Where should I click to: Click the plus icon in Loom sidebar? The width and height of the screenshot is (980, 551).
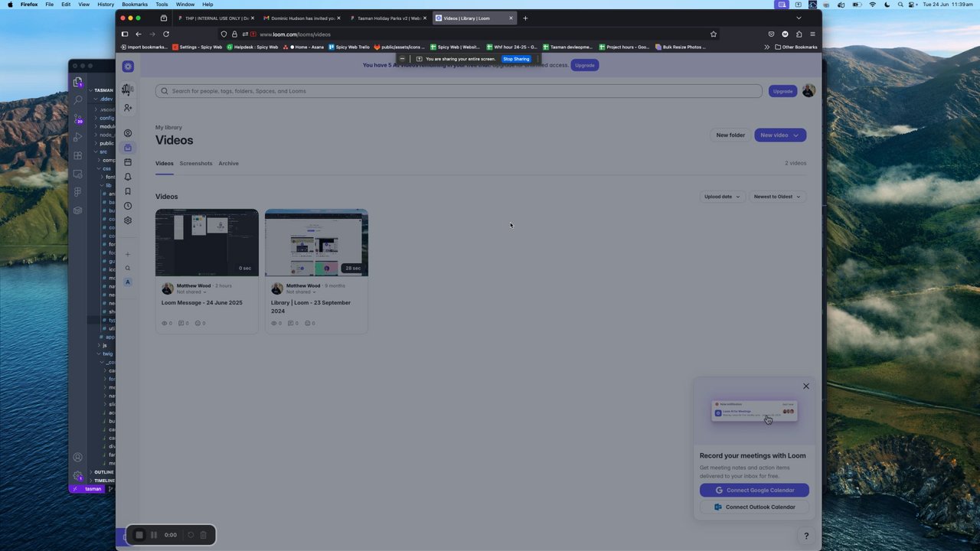click(x=128, y=254)
